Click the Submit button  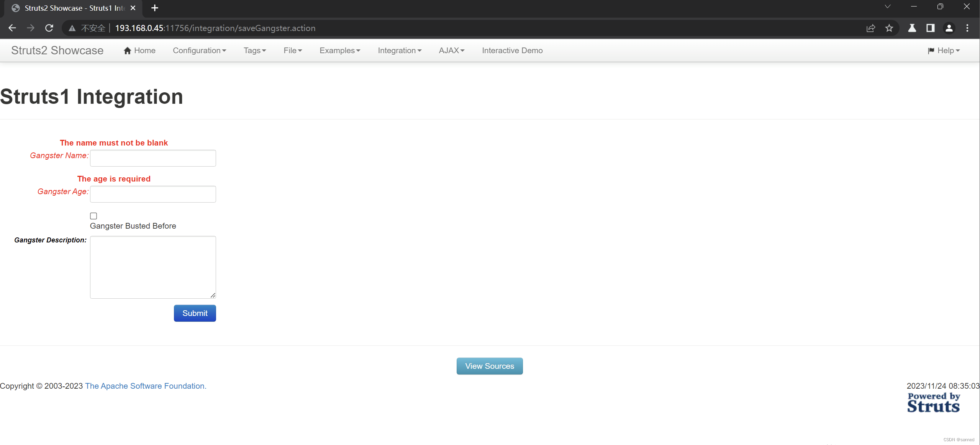pyautogui.click(x=195, y=313)
